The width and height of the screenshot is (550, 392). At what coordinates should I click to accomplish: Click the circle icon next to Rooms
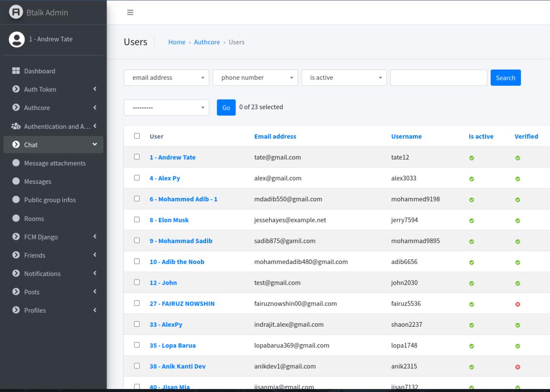point(16,218)
